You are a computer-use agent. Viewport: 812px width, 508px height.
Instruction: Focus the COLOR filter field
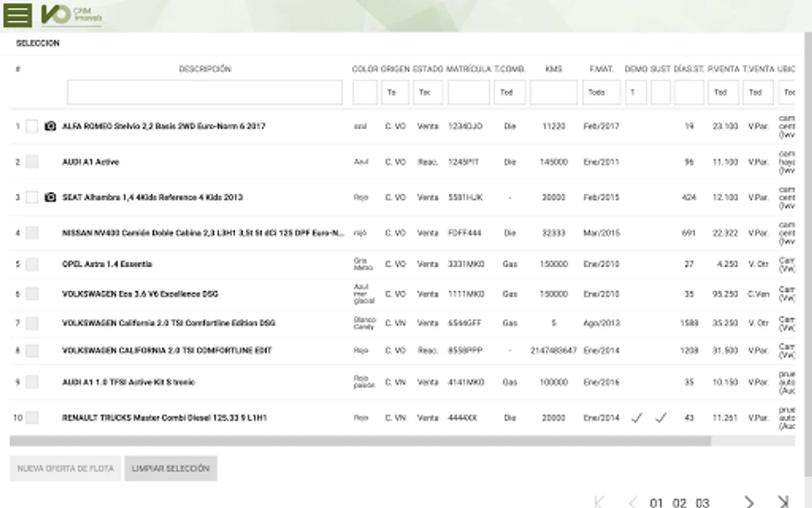(x=365, y=93)
